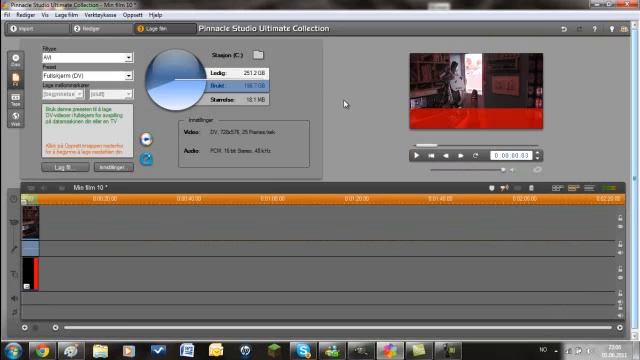Click the premium content icon at top right
Image resolution: width=640 pixels, height=360 pixels.
(624, 29)
